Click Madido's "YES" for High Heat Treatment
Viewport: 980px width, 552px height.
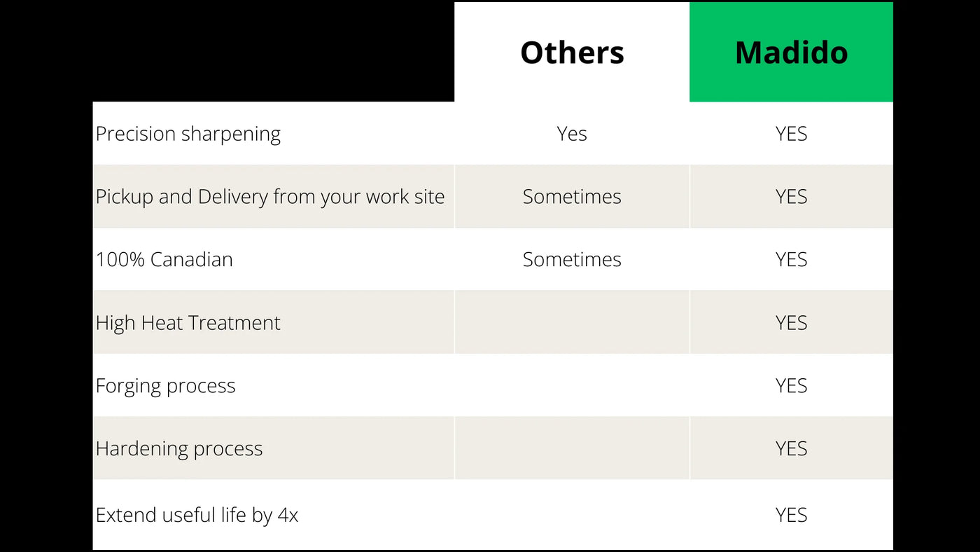(x=791, y=323)
